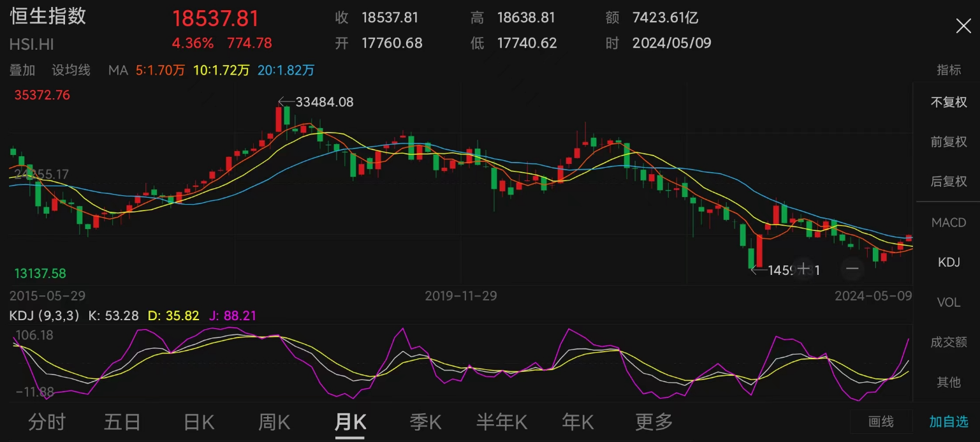Select 不复权 price adjustment mode
Image resolution: width=980 pixels, height=442 pixels.
(949, 102)
